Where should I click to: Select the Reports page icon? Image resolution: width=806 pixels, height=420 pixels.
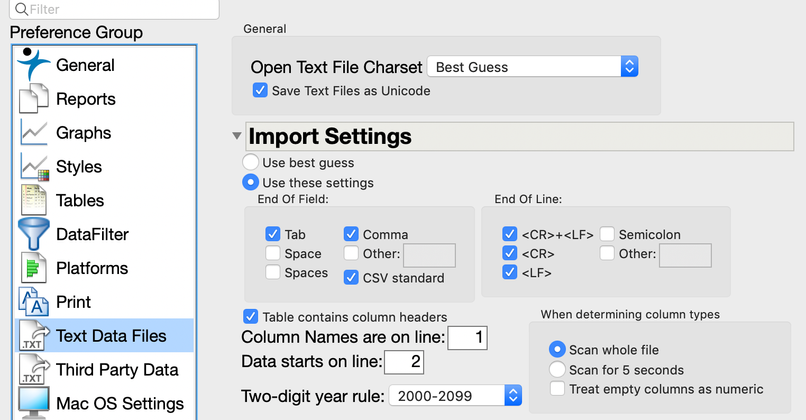33,99
